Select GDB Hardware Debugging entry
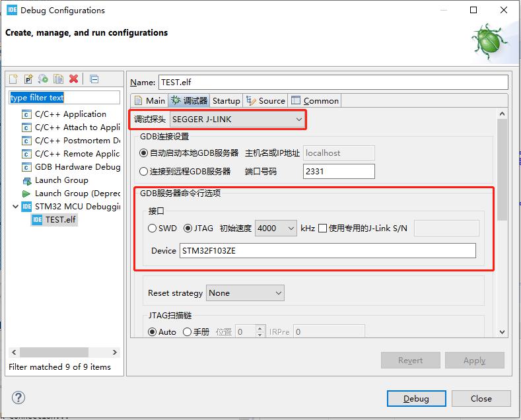 click(x=78, y=167)
